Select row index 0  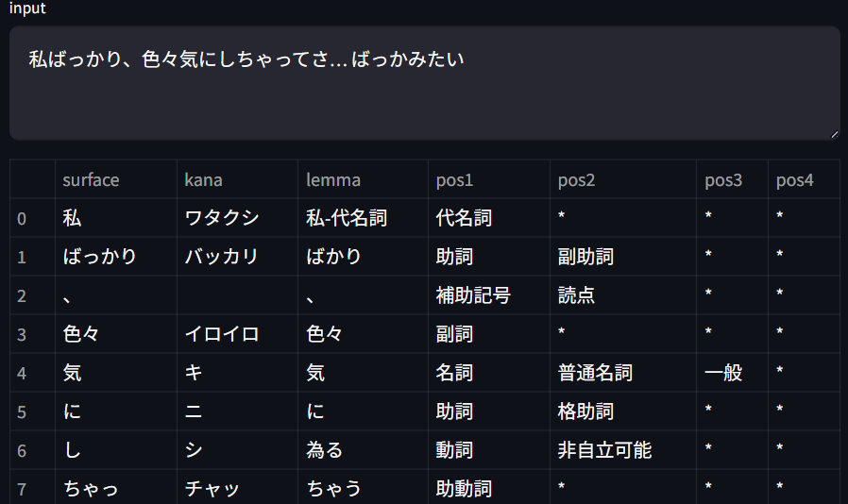pyautogui.click(x=32, y=218)
